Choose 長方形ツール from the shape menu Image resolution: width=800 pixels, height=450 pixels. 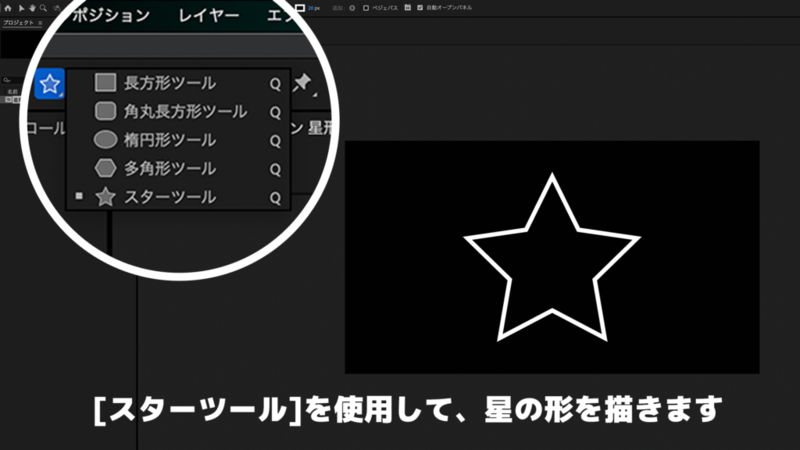(x=179, y=83)
